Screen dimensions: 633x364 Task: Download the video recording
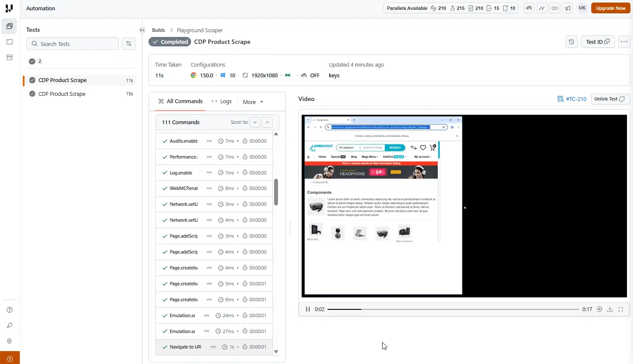click(610, 309)
